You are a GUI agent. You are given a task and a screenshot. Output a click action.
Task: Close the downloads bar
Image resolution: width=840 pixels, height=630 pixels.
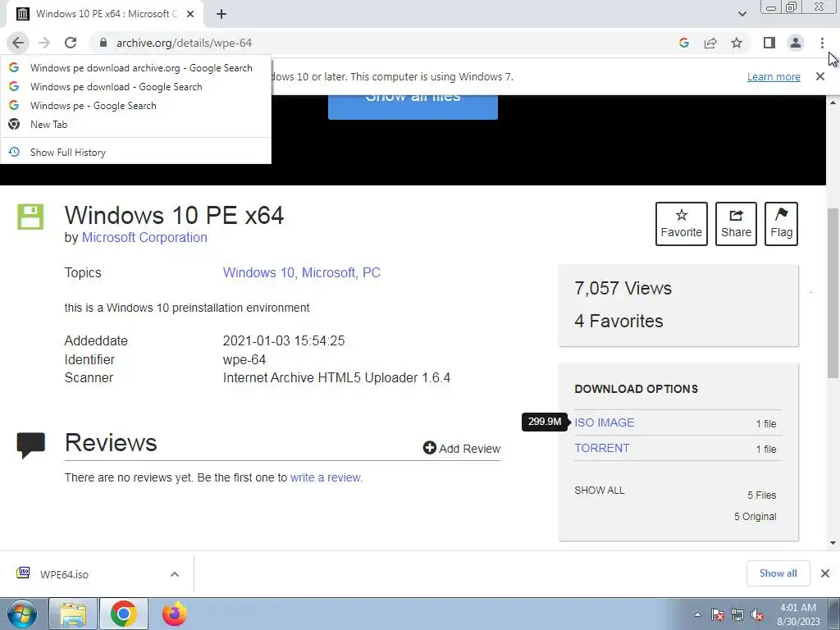pos(825,573)
